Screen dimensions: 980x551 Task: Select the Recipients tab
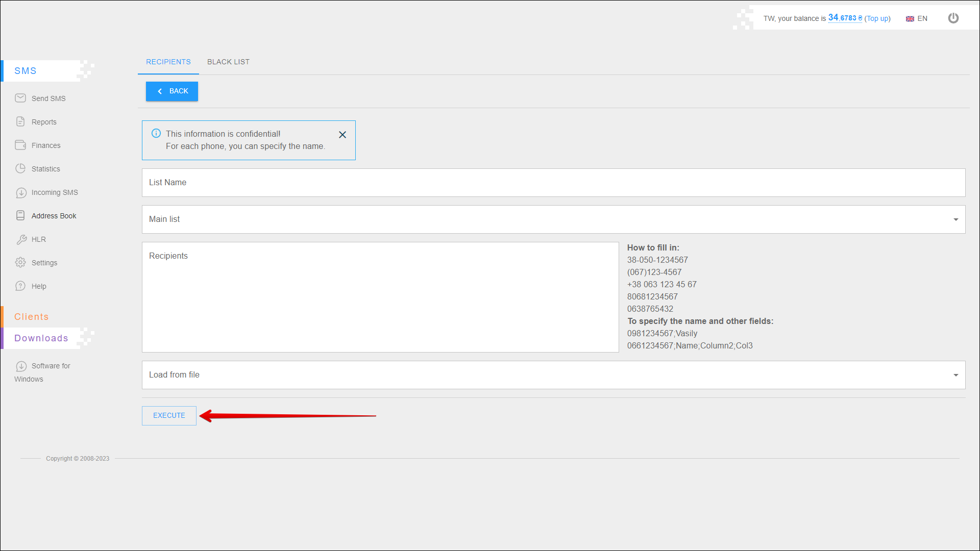[x=168, y=62]
